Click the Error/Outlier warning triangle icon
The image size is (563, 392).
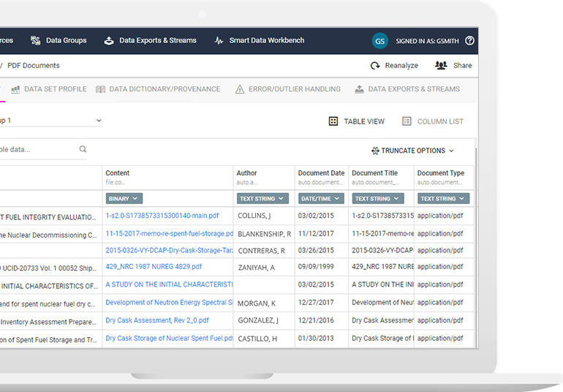coord(240,89)
